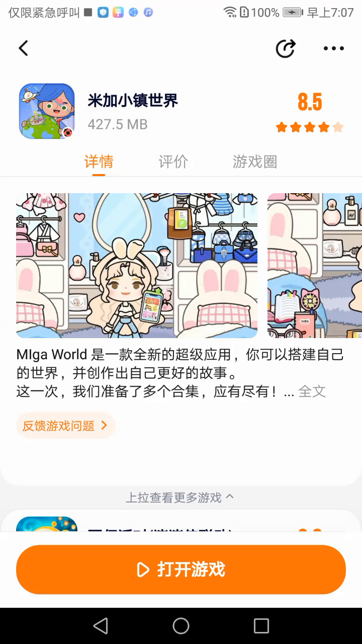Tap Android home navigation button

(x=181, y=626)
